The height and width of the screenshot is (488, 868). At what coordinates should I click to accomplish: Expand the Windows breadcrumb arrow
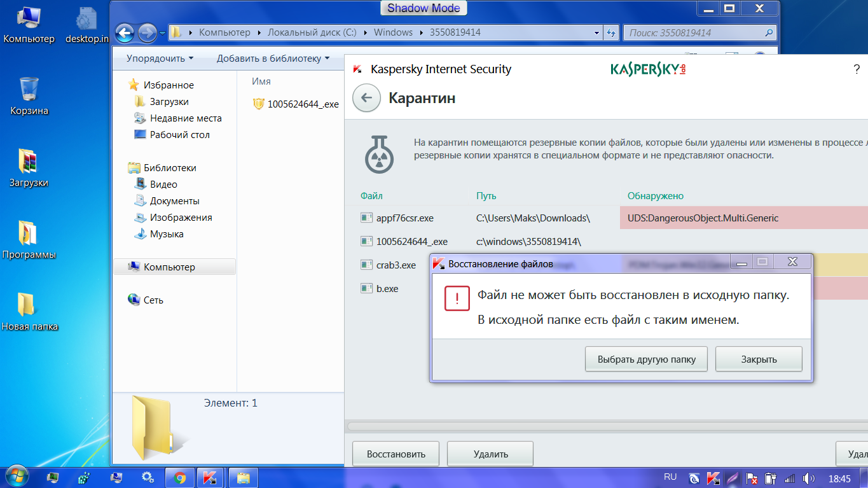pyautogui.click(x=422, y=32)
